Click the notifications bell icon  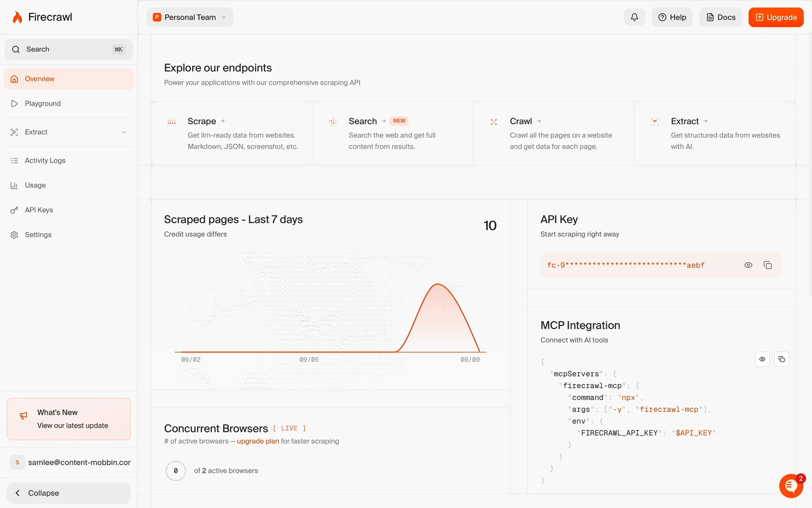point(634,17)
